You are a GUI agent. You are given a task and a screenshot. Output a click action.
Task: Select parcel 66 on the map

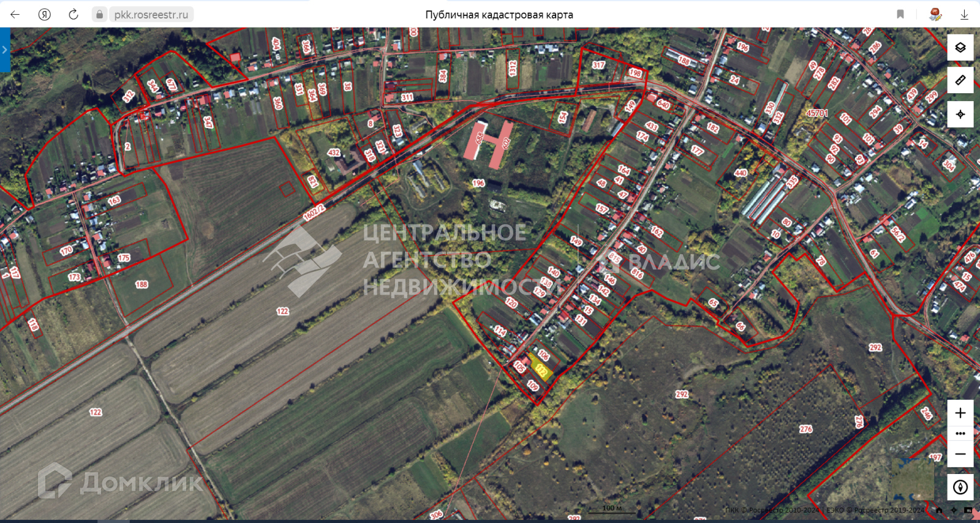click(x=740, y=326)
